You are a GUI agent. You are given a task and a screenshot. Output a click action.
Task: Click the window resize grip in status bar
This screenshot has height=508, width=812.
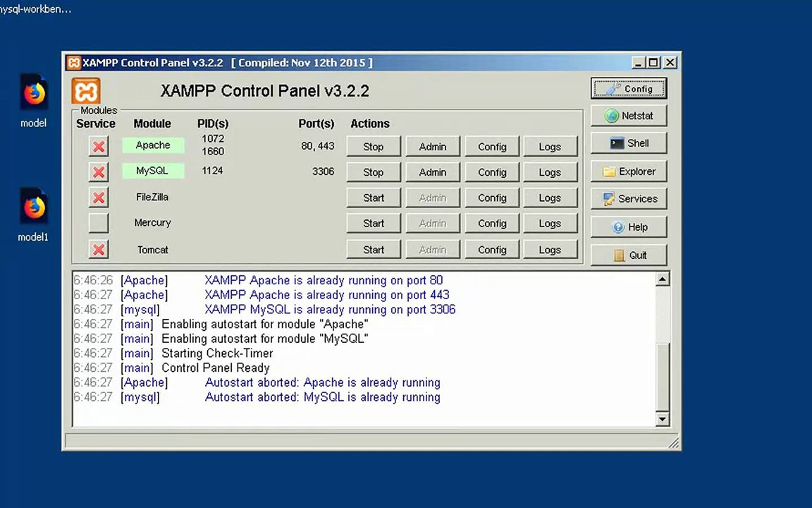click(x=673, y=442)
